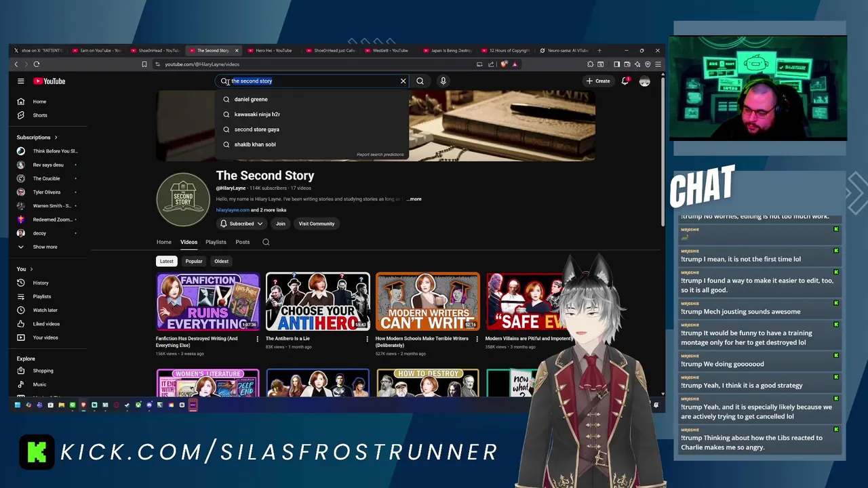Start voice search with microphone icon

(443, 81)
